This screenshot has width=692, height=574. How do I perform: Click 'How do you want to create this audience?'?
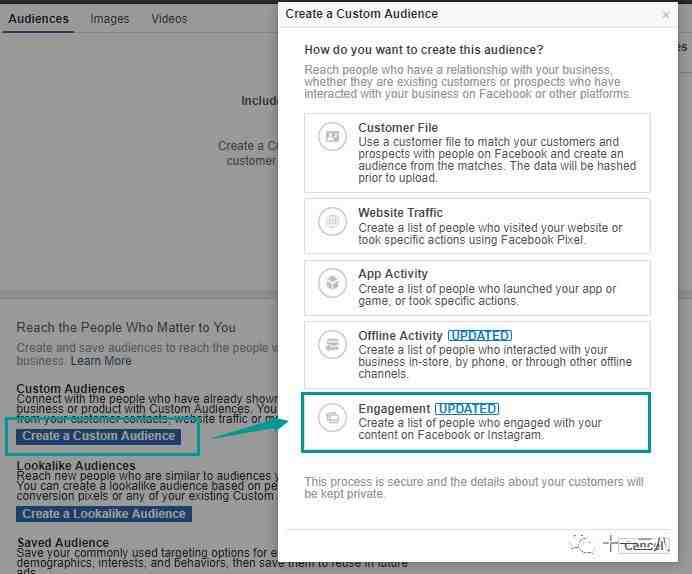[x=424, y=50]
